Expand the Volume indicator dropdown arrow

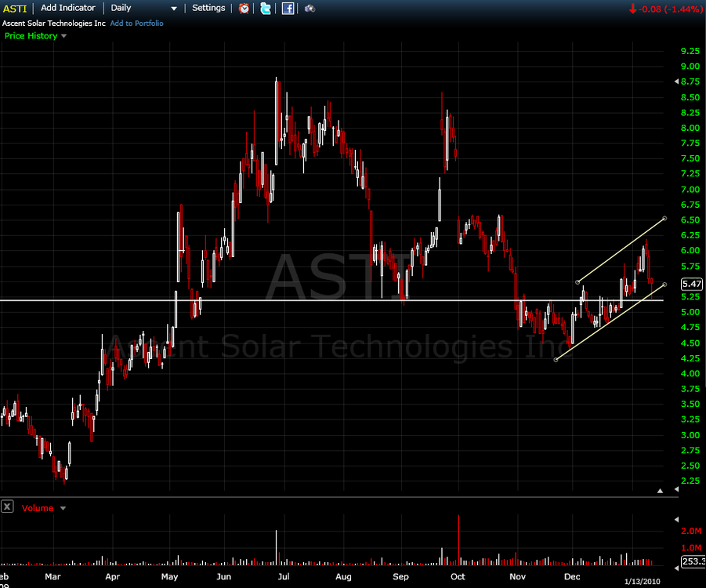[63, 508]
